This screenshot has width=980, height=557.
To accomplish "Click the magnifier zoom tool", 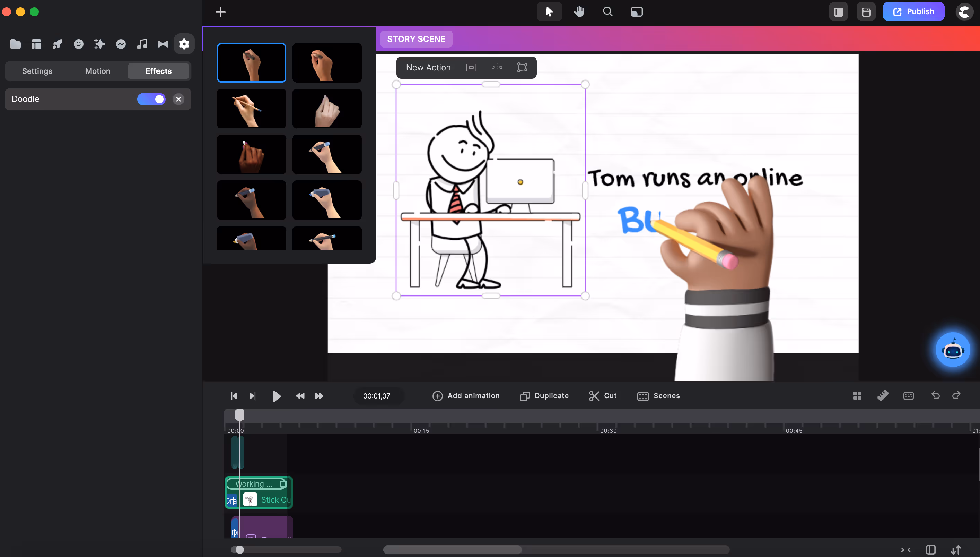I will (x=607, y=11).
